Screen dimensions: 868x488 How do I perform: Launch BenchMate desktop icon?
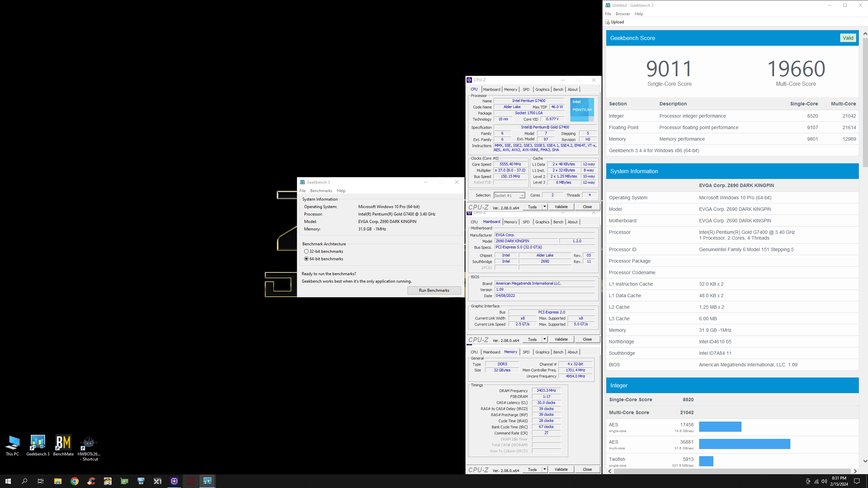pyautogui.click(x=63, y=445)
